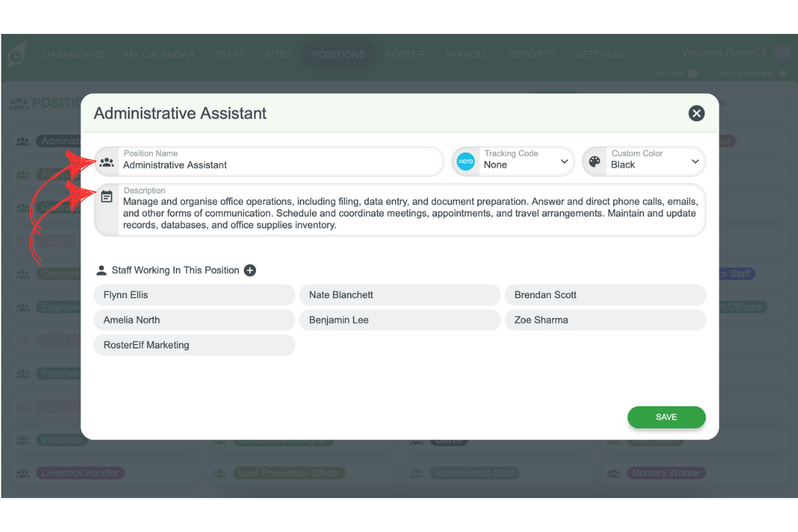Click the SAVE button
This screenshot has width=798, height=532.
pyautogui.click(x=666, y=417)
